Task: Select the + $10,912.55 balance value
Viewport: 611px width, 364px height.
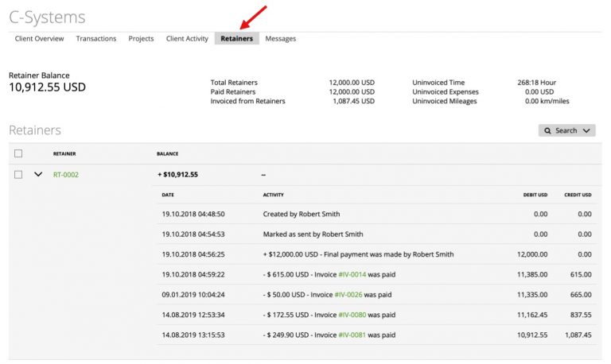Action: pos(177,175)
